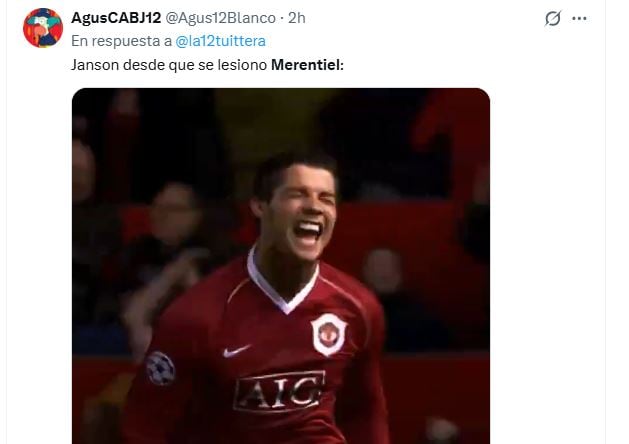Click the Champions League starball sleeve badge
This screenshot has width=629, height=444.
(160, 369)
